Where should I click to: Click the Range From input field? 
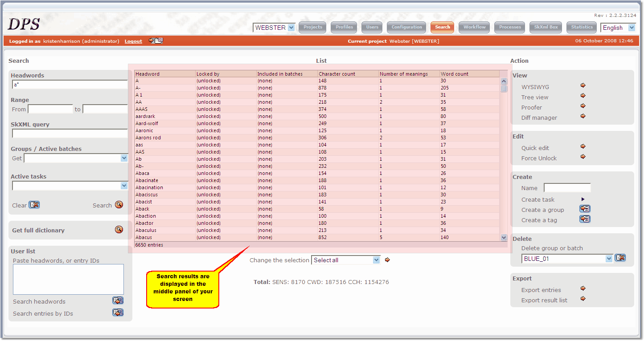[50, 109]
